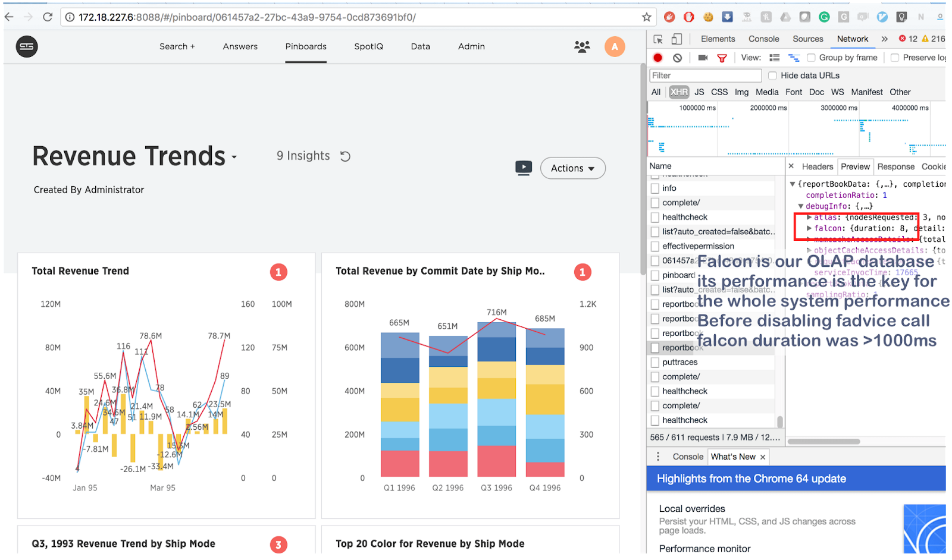Image resolution: width=952 pixels, height=560 pixels.
Task: Click the 9 Insights link
Action: click(303, 156)
